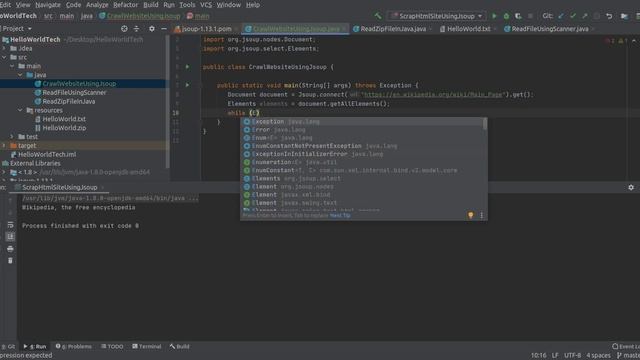Viewport: 640px width, 360px height.
Task: Open the TODO tool window
Action: click(x=112, y=347)
